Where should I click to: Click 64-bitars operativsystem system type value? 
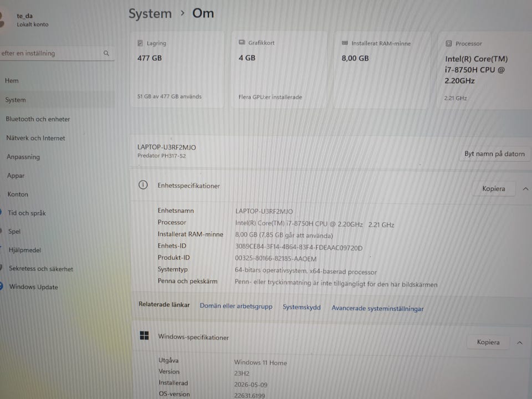[x=306, y=271]
